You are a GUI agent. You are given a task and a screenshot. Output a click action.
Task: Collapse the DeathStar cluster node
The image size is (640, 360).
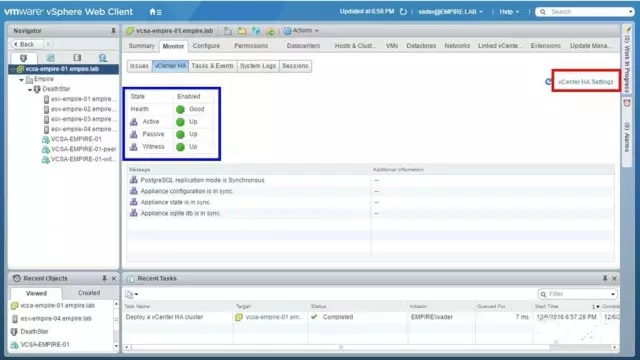tap(30, 89)
